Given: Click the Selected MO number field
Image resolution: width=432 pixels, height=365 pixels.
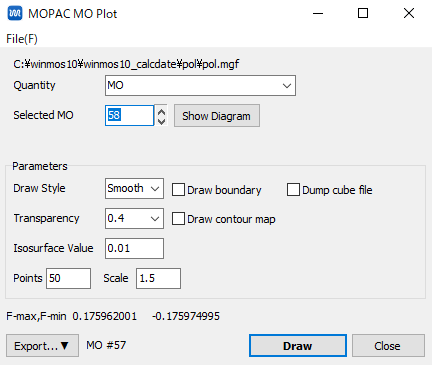Looking at the screenshot, I should point(129,115).
